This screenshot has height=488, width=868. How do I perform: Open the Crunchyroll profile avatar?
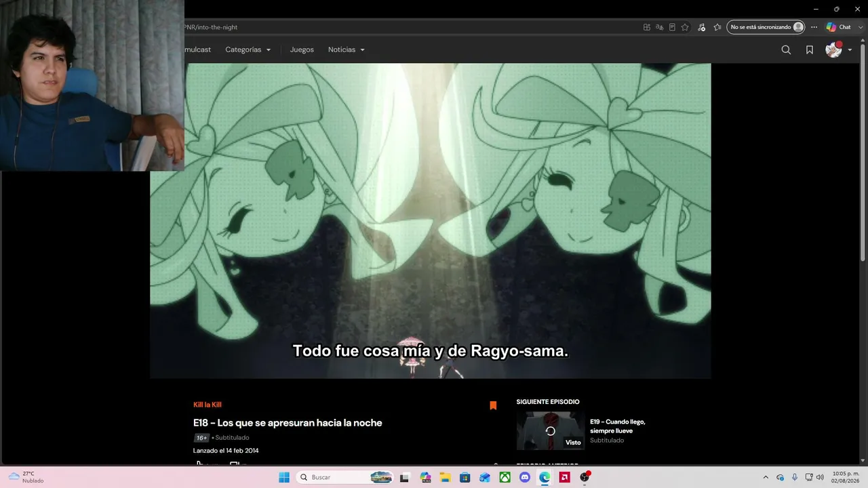click(x=833, y=49)
